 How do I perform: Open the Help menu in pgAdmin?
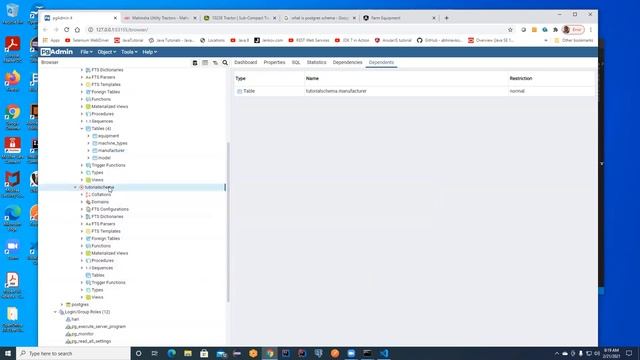tap(149, 52)
